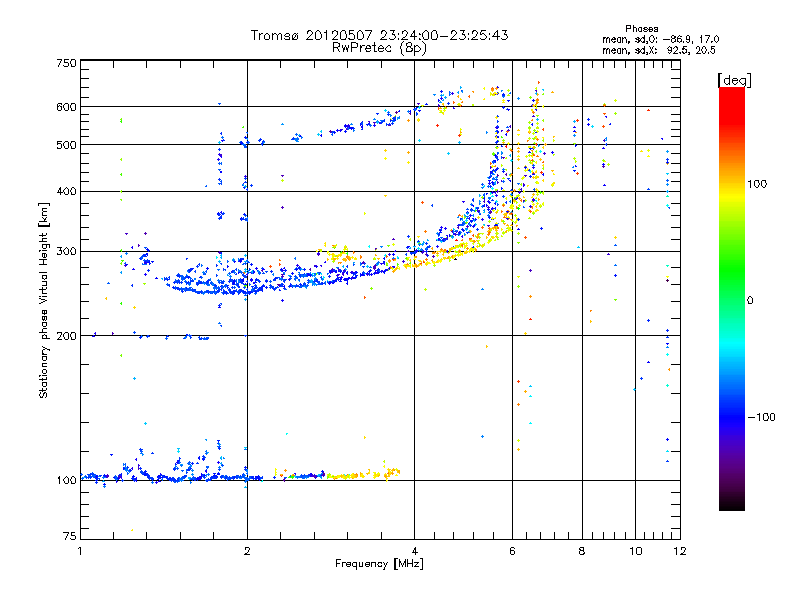Click the "750" height tick label
This screenshot has width=800, height=600.
coord(66,63)
